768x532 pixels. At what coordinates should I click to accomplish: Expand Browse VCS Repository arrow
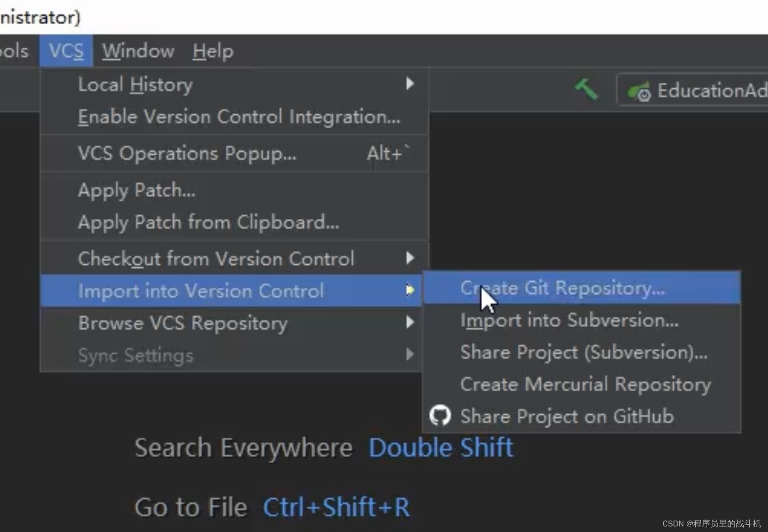(410, 322)
